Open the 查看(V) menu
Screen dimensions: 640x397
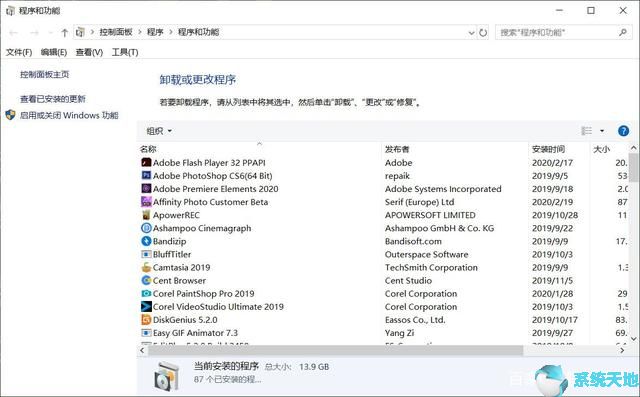point(89,52)
